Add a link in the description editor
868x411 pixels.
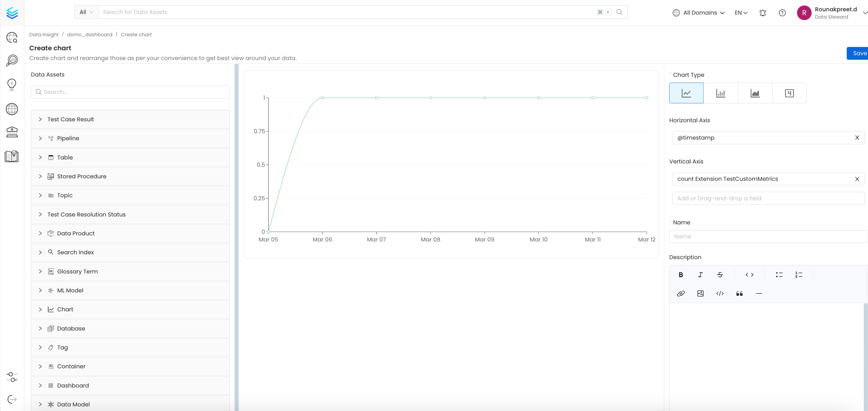pos(681,293)
